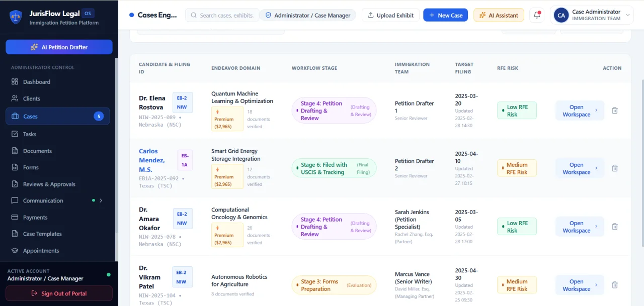Click Stage 3: Forms Preparation badge
This screenshot has width=644, height=306.
(x=334, y=285)
